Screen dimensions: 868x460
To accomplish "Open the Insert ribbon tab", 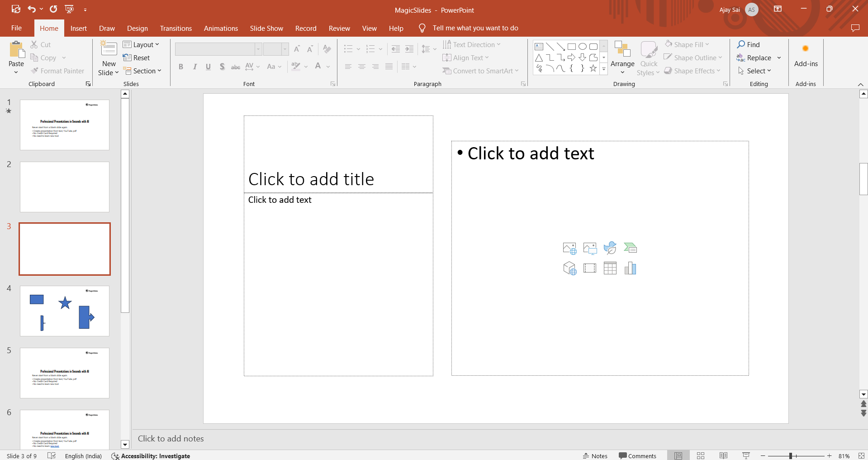I will point(78,28).
